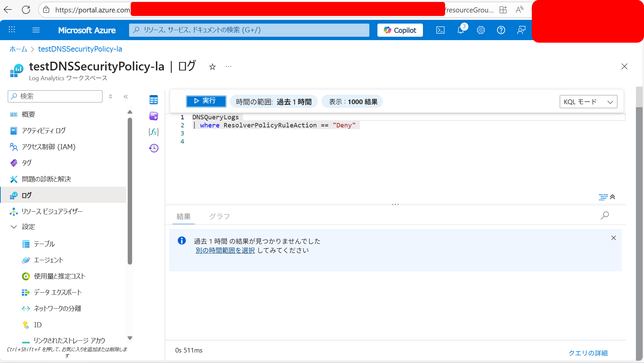
Task: Add workspace to favorites with star icon
Action: tap(212, 67)
